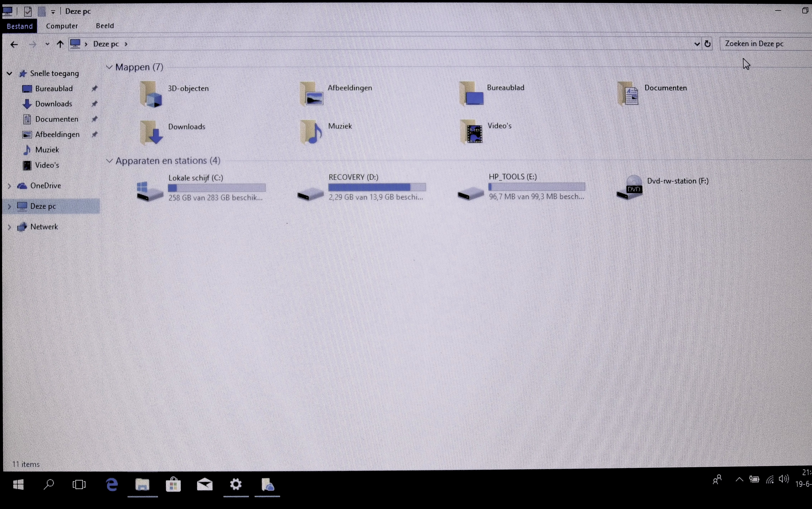Collapse the Mappen (7) group
The image size is (812, 509).
click(x=109, y=67)
